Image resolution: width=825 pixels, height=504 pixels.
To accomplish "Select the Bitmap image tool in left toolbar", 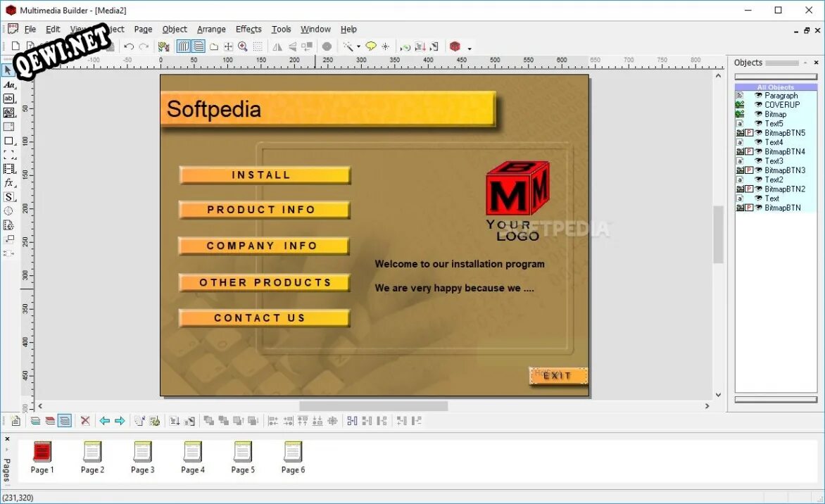I will [9, 113].
